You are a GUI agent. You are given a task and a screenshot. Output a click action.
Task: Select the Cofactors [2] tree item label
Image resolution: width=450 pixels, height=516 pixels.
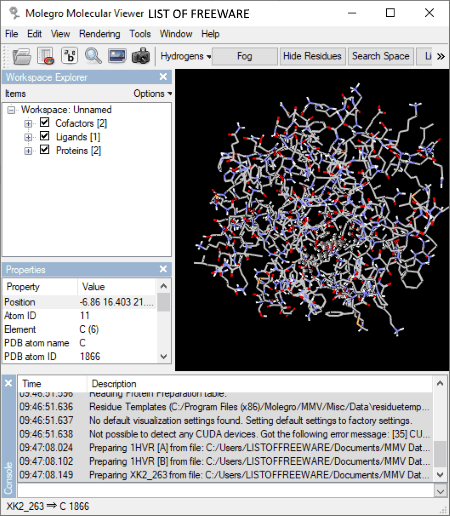(x=81, y=123)
